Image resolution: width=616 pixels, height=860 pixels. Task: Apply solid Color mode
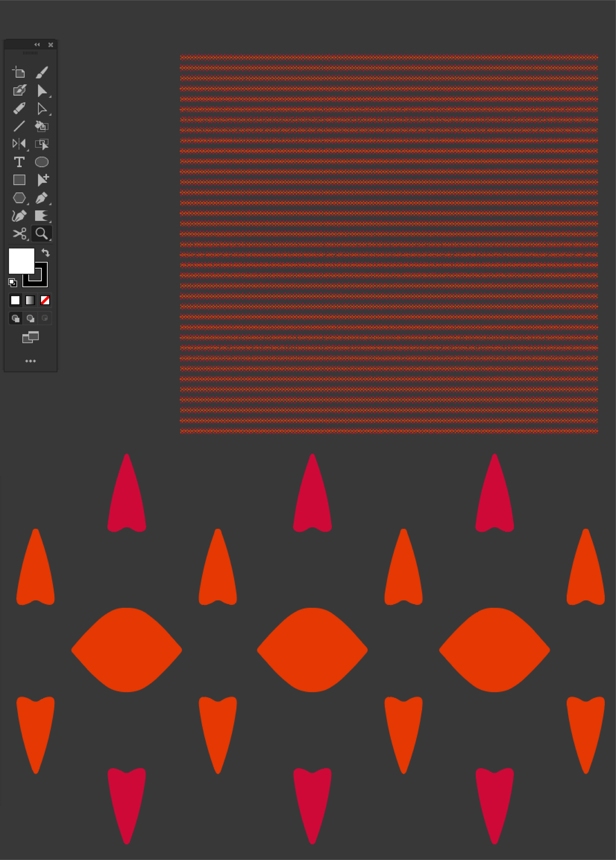tap(15, 300)
